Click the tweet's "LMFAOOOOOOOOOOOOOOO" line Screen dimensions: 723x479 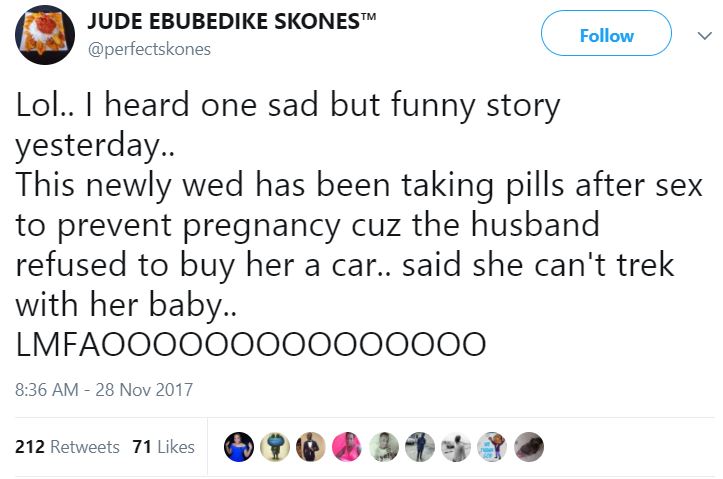[x=250, y=344]
